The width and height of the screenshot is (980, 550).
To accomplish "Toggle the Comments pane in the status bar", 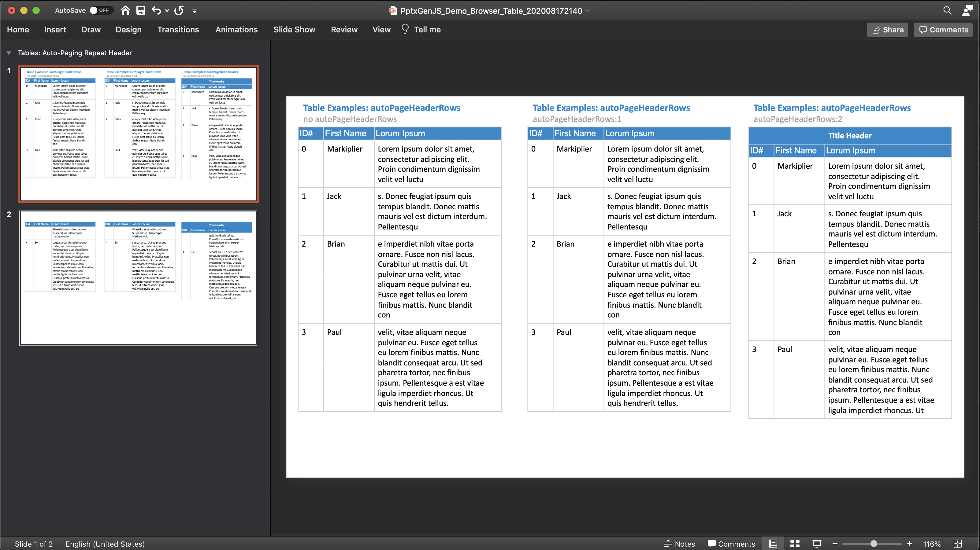I will [x=731, y=544].
